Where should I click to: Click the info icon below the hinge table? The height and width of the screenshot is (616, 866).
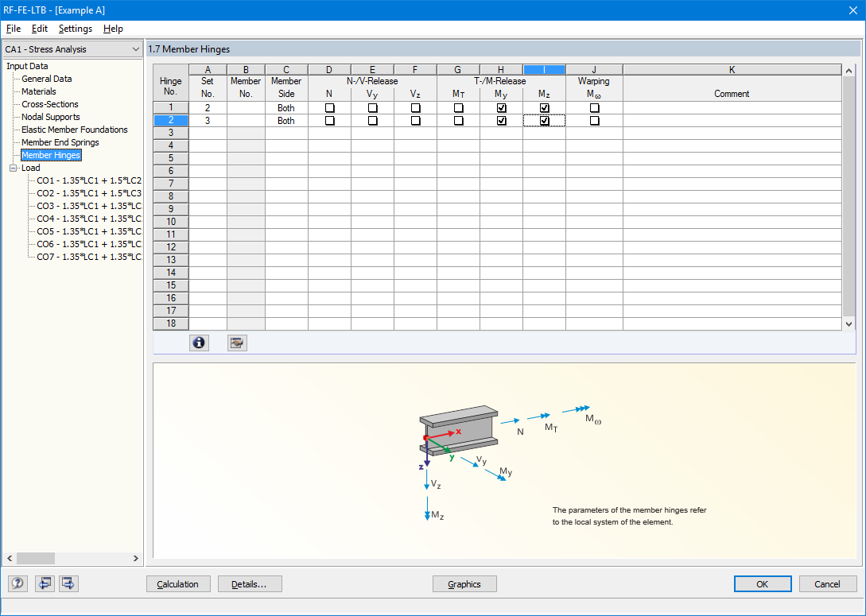pyautogui.click(x=199, y=343)
